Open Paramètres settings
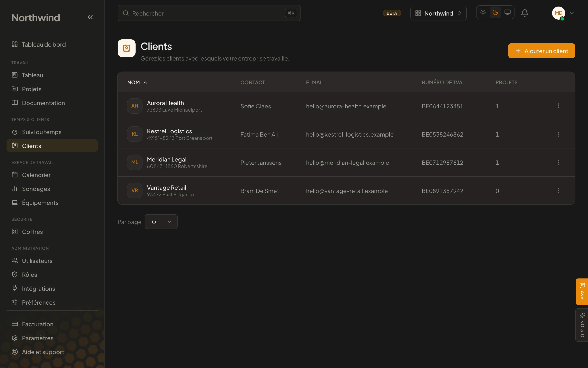Screen dimensions: 588x368 [x=52, y=338]
